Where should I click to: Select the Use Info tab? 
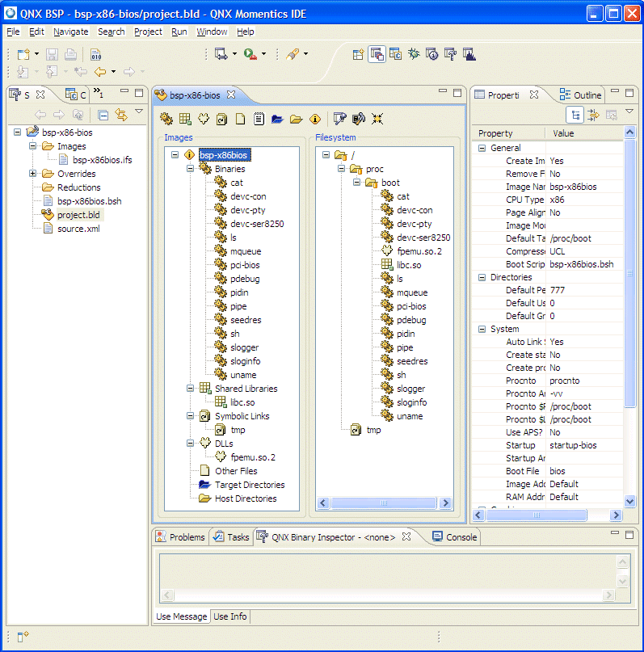[x=230, y=616]
